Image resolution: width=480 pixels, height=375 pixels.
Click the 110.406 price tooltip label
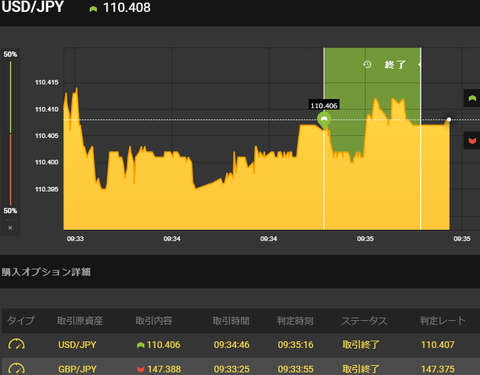tap(324, 106)
